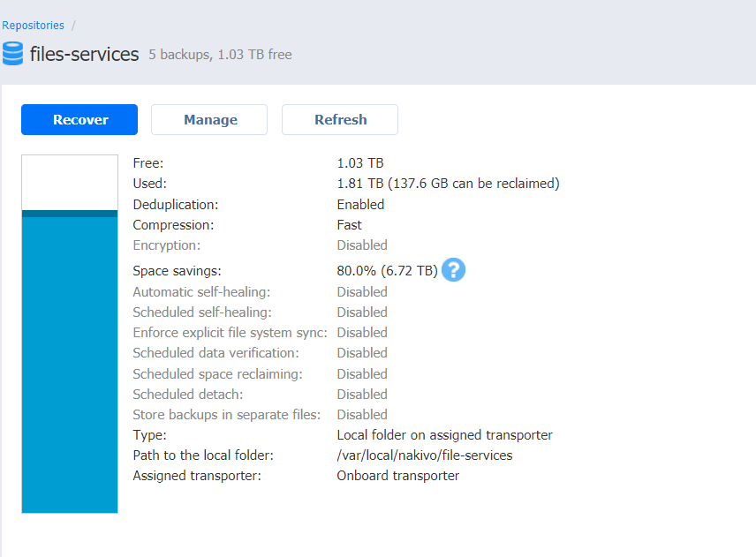
Task: Click the Encryption Disabled status
Action: tap(362, 245)
